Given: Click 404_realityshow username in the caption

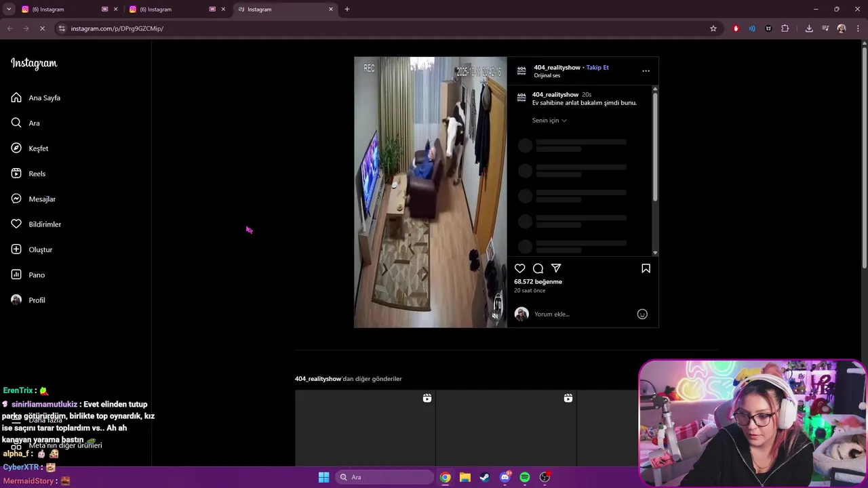Looking at the screenshot, I should click(x=555, y=94).
